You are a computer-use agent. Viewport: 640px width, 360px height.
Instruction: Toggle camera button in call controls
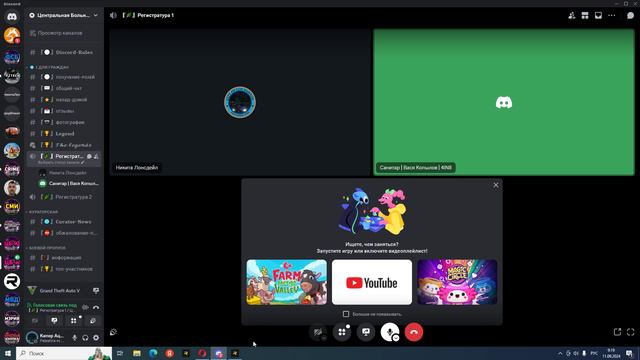pos(318,332)
